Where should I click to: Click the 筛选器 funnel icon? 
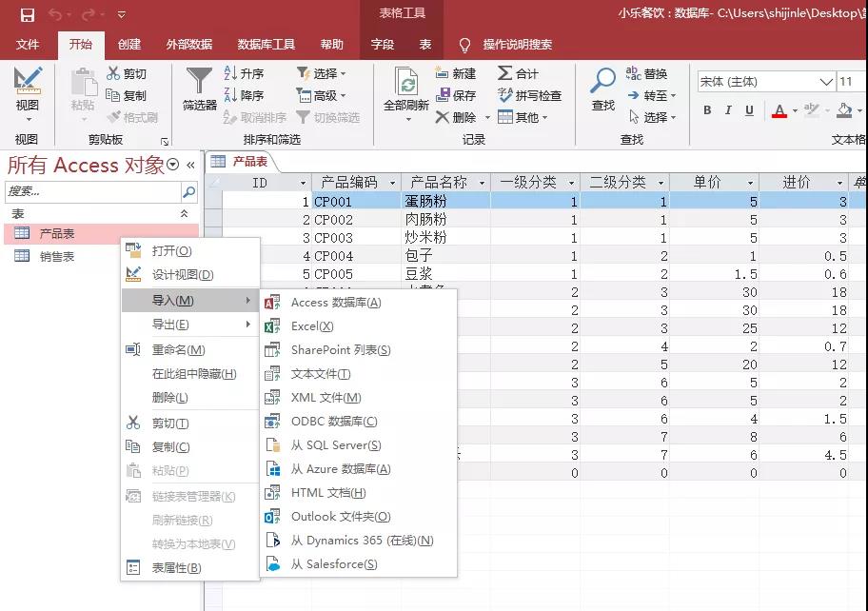(x=199, y=81)
